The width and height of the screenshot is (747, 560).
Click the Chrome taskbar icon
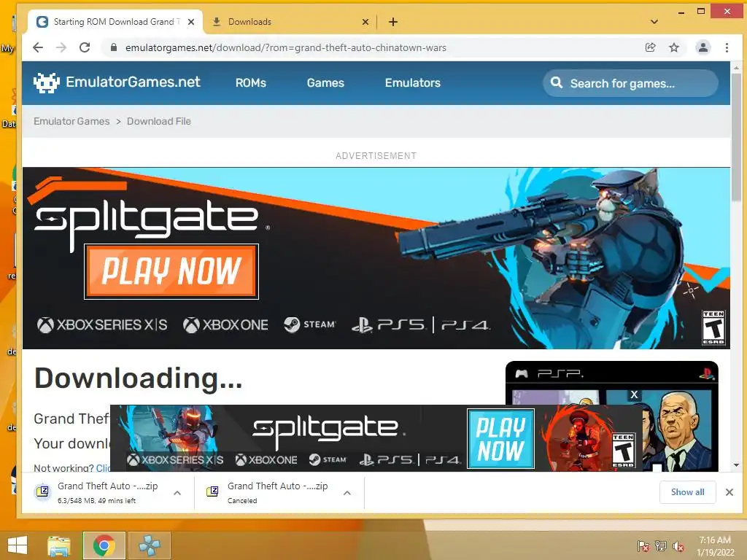coord(104,545)
